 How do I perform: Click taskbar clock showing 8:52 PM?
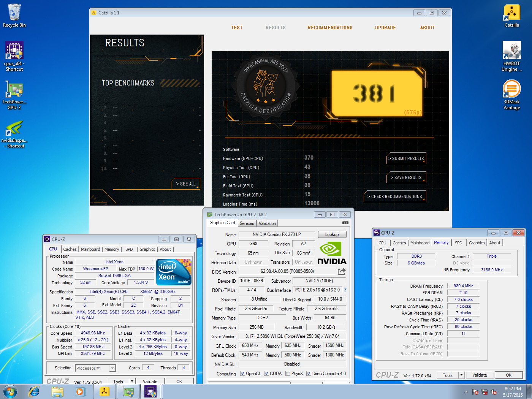pos(513,392)
